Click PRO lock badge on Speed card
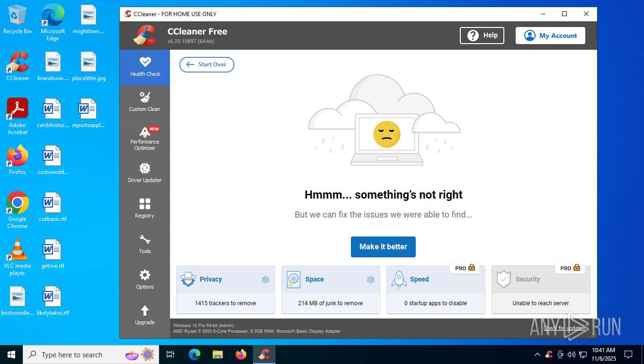 pos(465,268)
